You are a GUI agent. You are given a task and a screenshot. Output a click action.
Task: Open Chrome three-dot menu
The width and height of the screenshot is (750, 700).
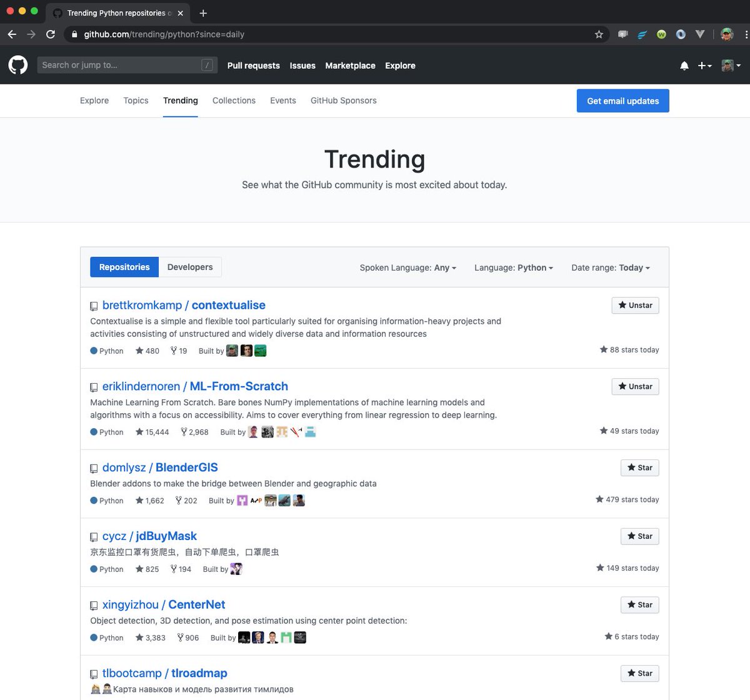coord(746,34)
